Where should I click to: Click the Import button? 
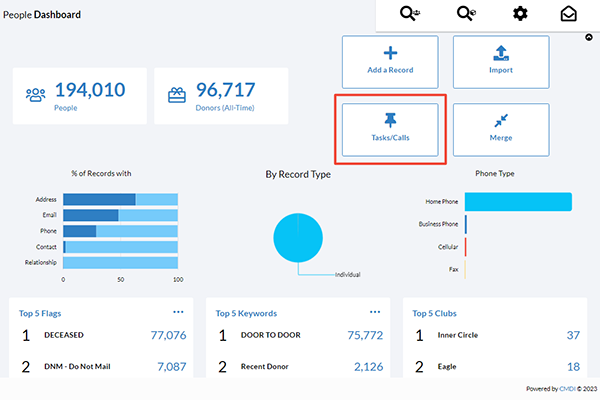tap(501, 62)
